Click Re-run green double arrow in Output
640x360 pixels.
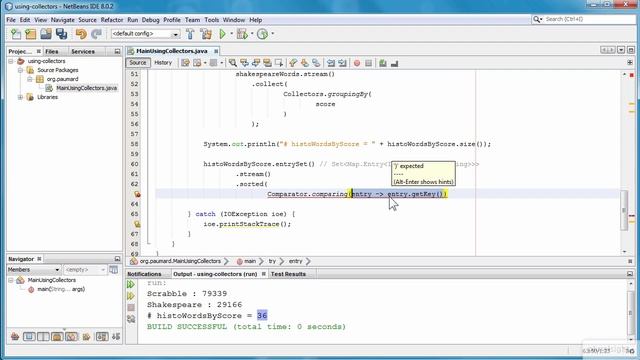coord(131,284)
